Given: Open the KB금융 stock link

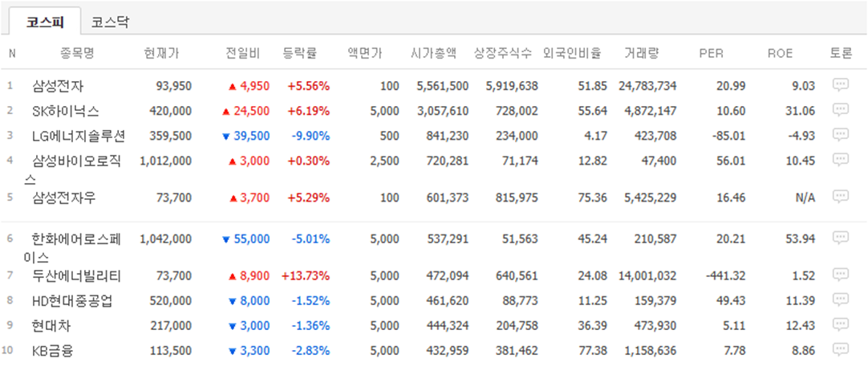Looking at the screenshot, I should pyautogui.click(x=53, y=351).
